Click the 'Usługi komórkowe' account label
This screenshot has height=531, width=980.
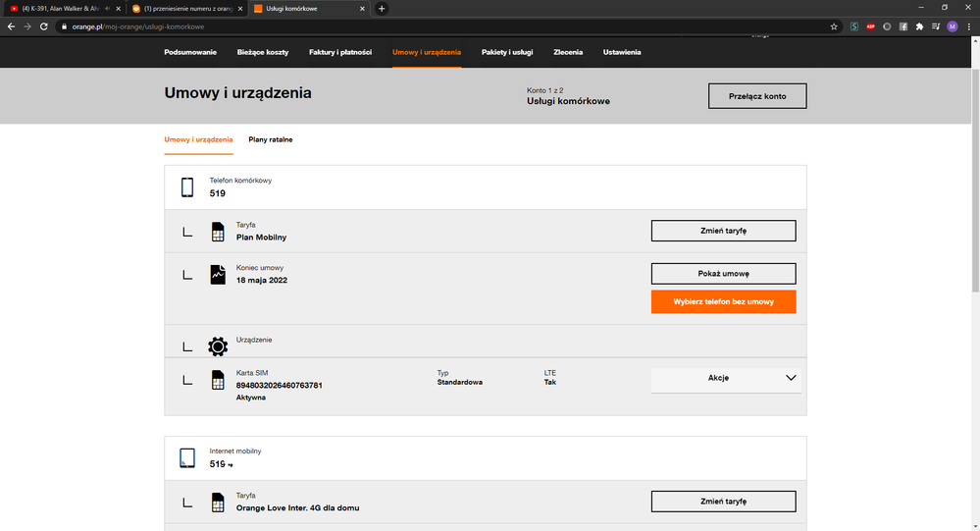568,101
